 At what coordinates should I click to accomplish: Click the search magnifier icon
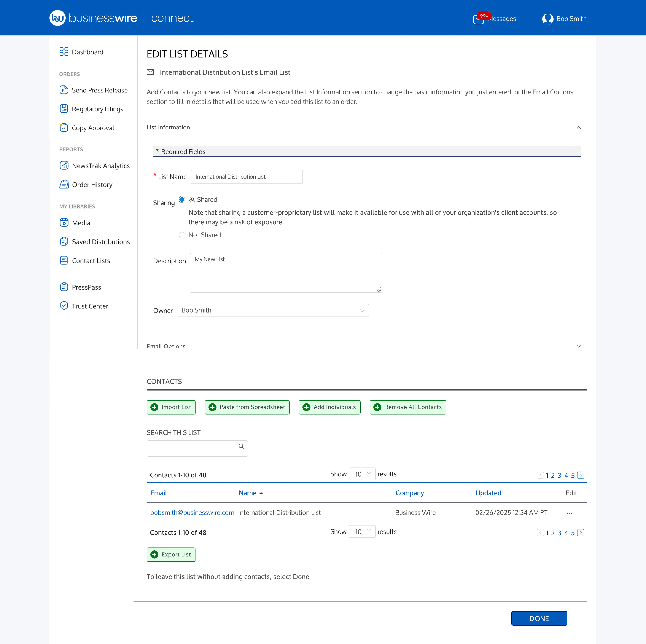(241, 446)
